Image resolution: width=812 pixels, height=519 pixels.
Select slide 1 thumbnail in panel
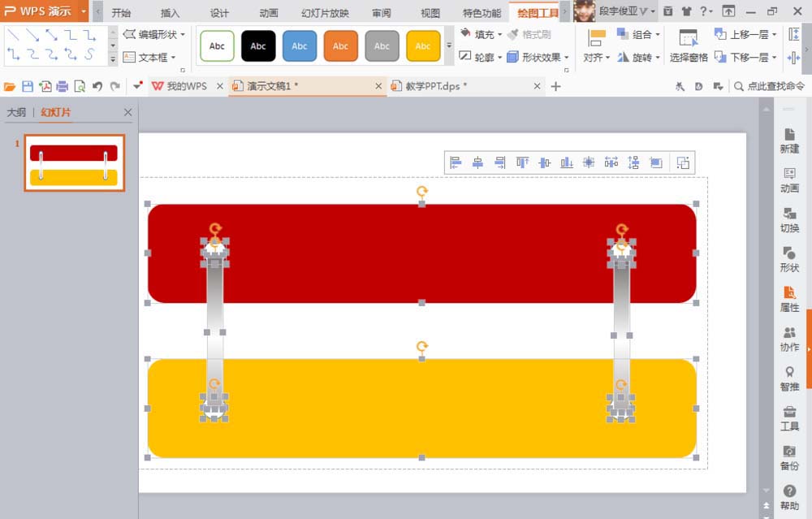click(x=75, y=163)
